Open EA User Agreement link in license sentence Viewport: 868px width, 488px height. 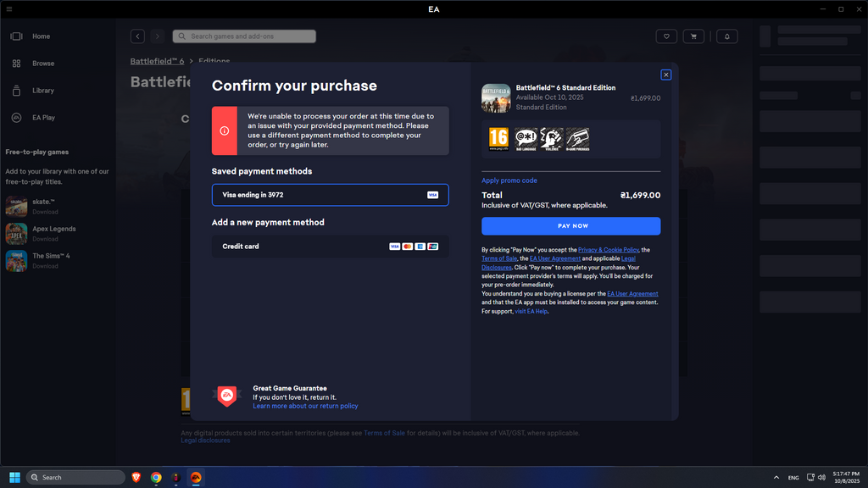[x=632, y=294]
